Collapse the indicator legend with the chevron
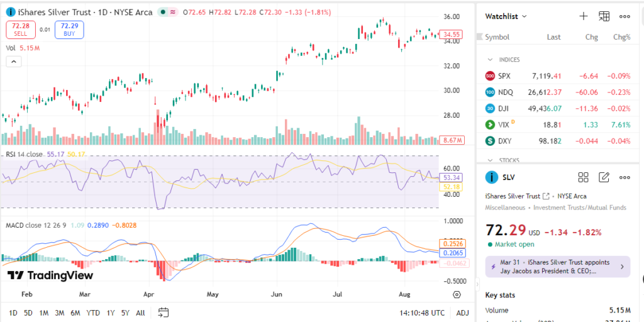644x322 pixels. 13,61
